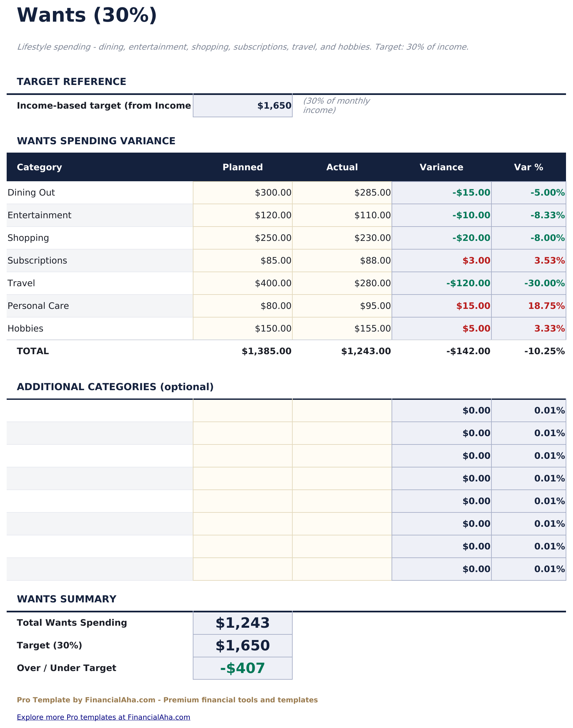The height and width of the screenshot is (728, 573).
Task: Select the Total Wants Spending $1,243 value
Action: click(x=242, y=623)
